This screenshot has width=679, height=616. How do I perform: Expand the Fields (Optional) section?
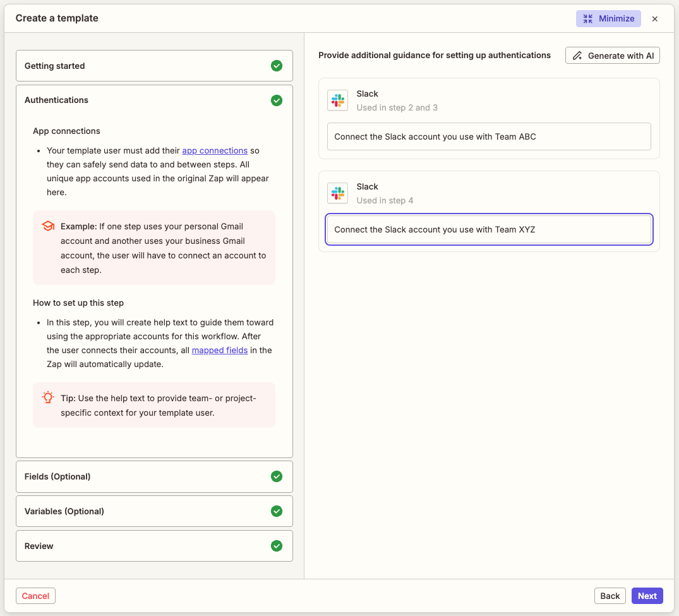(126, 476)
